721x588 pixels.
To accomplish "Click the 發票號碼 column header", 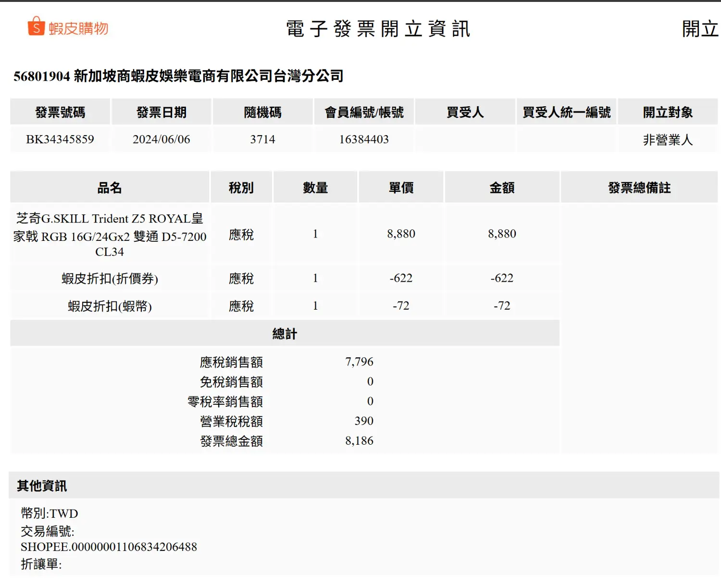I will (x=60, y=112).
